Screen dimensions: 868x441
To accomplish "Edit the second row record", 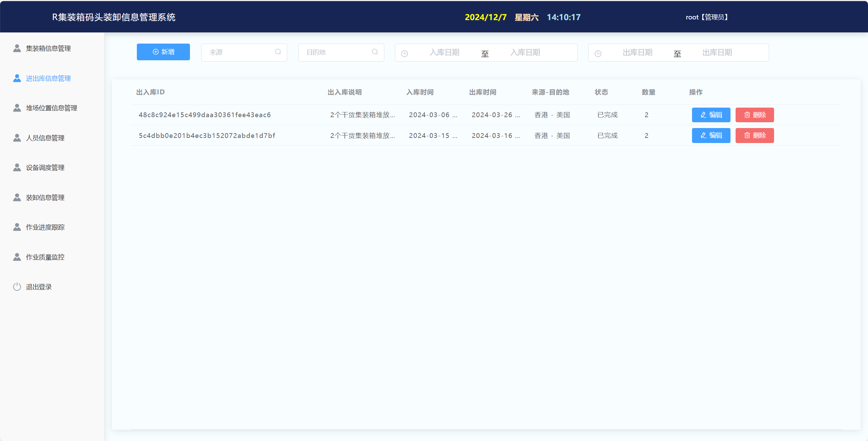I will pyautogui.click(x=711, y=136).
